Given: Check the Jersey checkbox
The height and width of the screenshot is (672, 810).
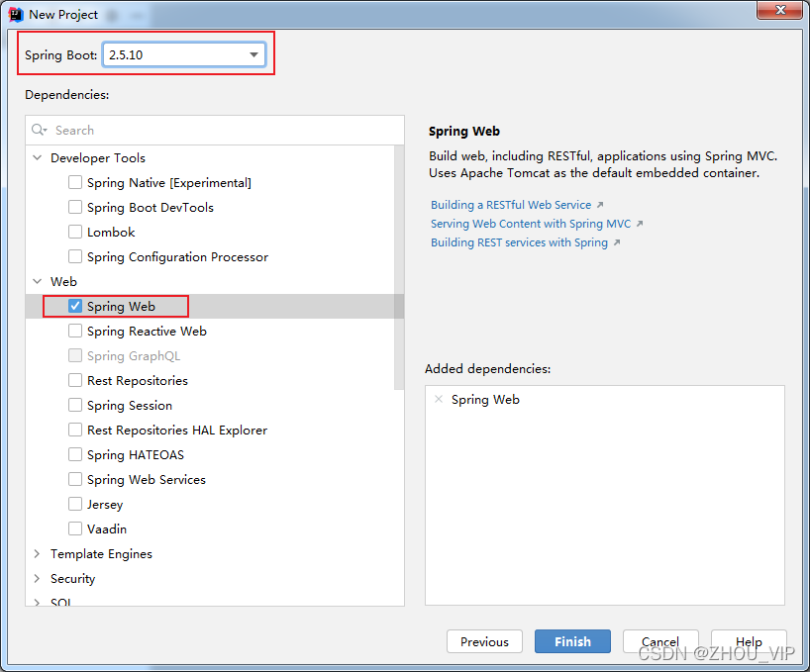Looking at the screenshot, I should [75, 505].
